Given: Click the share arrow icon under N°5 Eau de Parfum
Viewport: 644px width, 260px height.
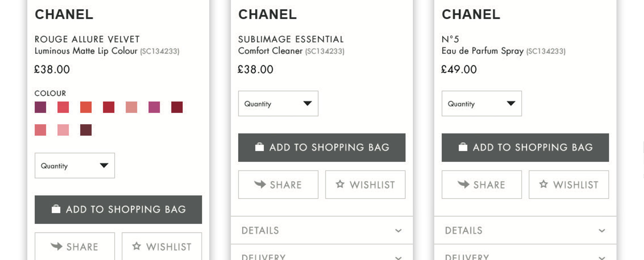Looking at the screenshot, I should tap(463, 184).
